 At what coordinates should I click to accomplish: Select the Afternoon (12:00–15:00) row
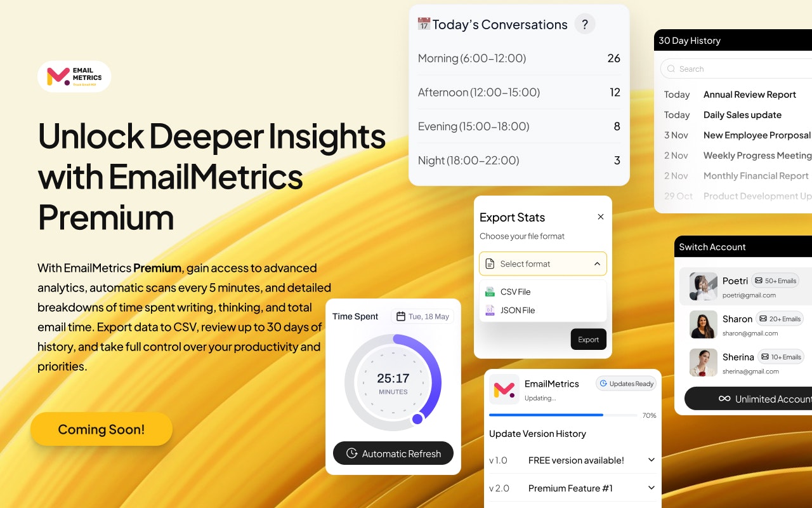519,92
